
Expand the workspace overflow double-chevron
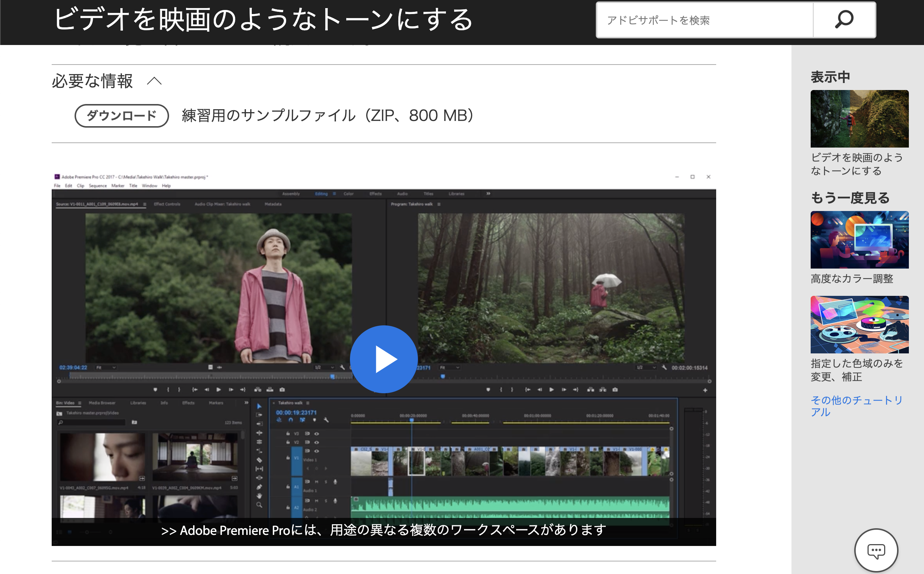pos(488,194)
